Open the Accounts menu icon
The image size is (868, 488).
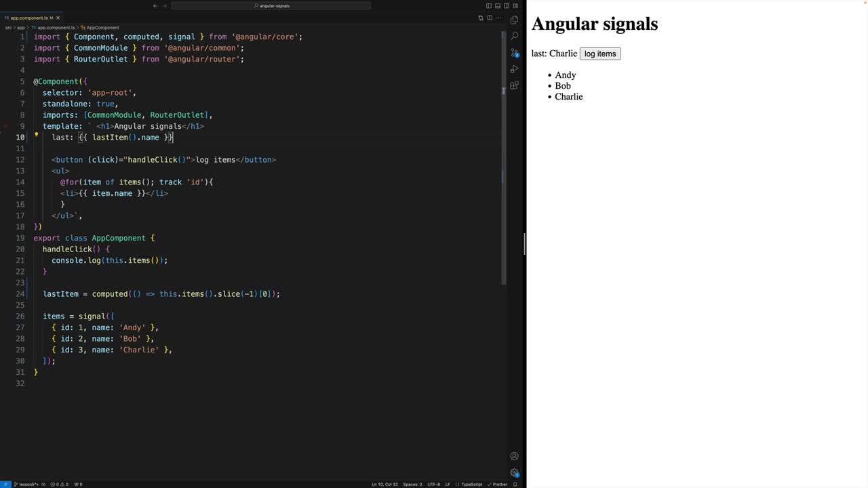coord(514,456)
